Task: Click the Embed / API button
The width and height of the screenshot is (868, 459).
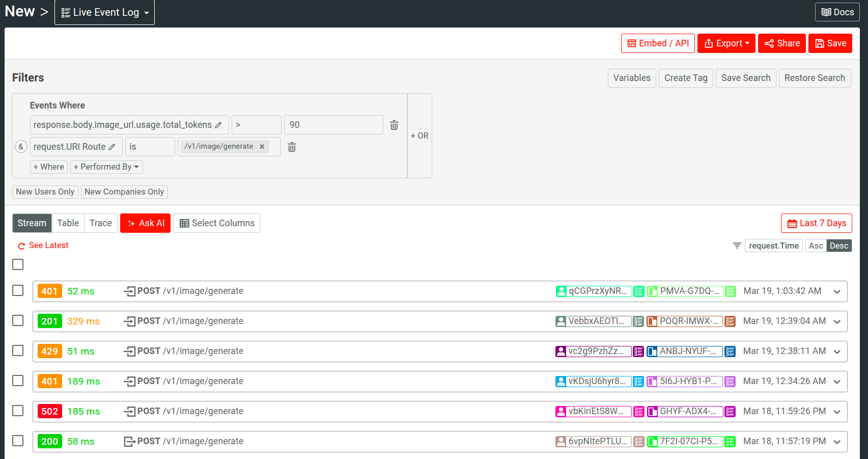Action: 658,43
